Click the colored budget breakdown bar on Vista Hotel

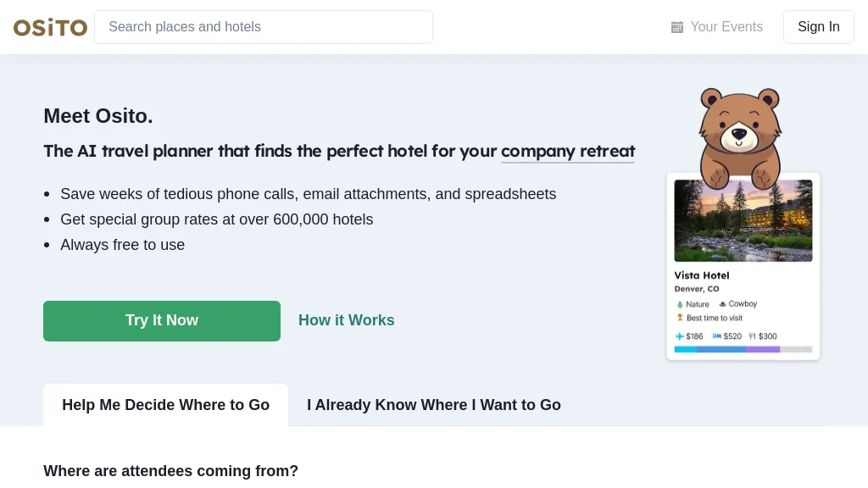point(743,347)
